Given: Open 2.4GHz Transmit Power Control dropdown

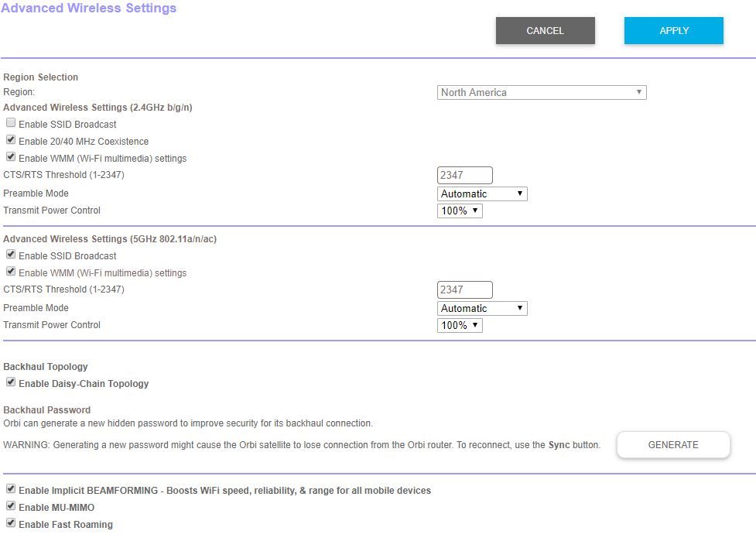Looking at the screenshot, I should [460, 211].
